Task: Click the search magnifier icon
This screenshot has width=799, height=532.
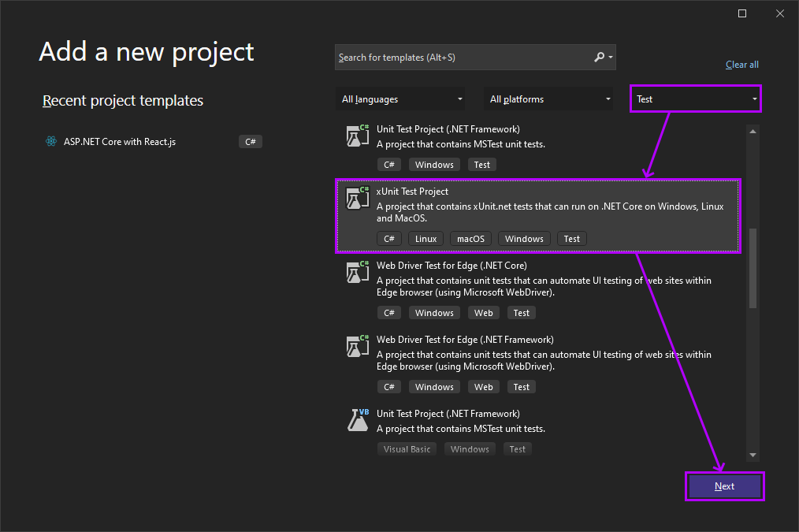Action: tap(599, 57)
